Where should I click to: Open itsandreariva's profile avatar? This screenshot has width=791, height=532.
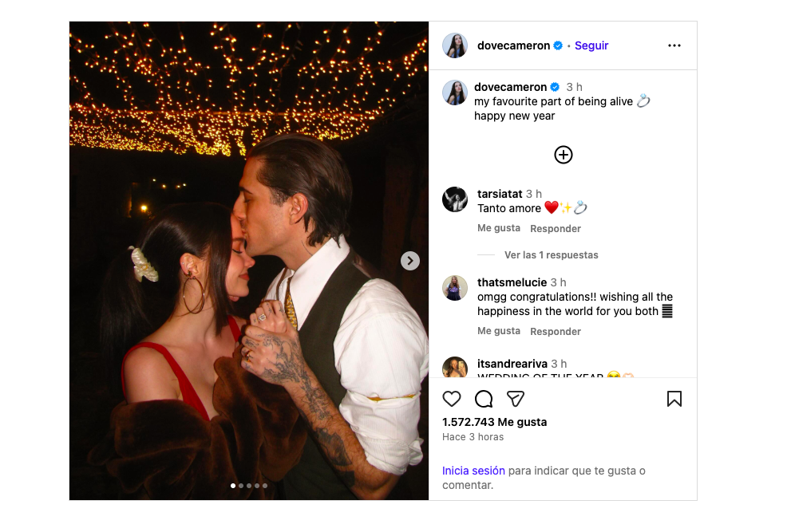pos(455,368)
